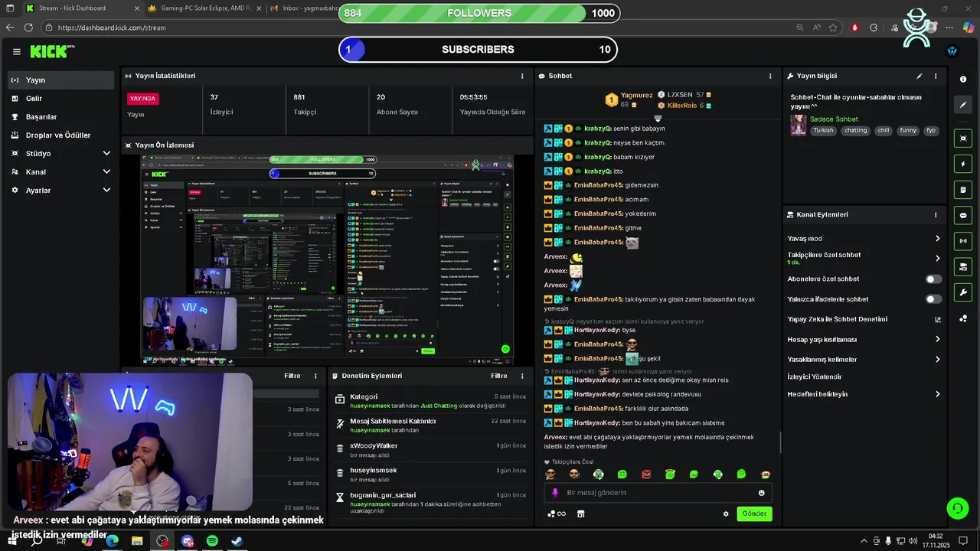
Task: Click the red YAYINDA live badge
Action: pyautogui.click(x=142, y=98)
